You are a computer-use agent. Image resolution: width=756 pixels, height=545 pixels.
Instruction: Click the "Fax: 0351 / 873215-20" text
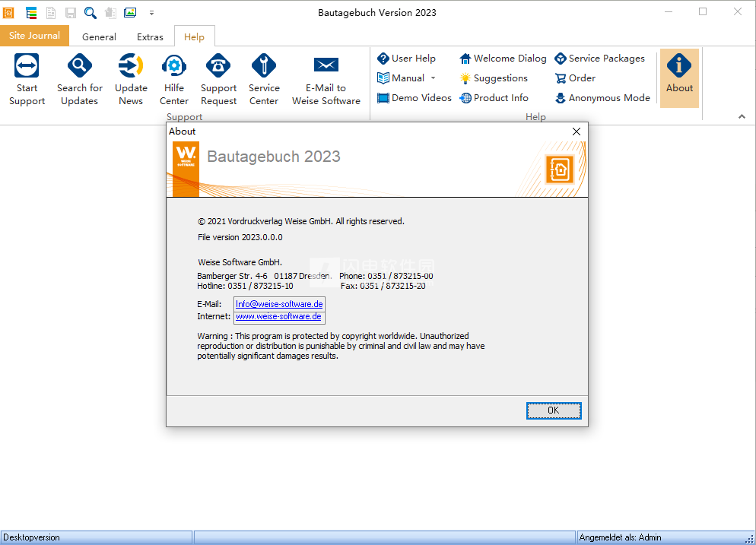pos(383,287)
